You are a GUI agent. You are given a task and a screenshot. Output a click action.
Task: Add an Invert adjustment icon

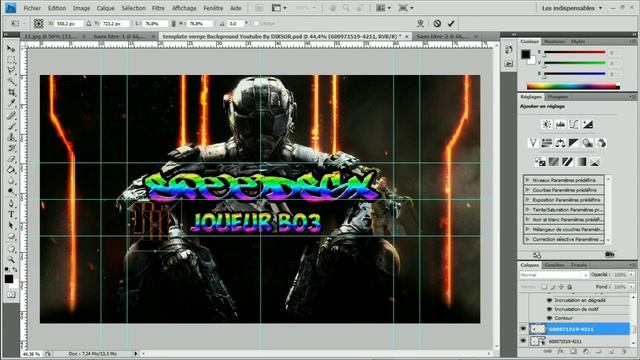540,162
